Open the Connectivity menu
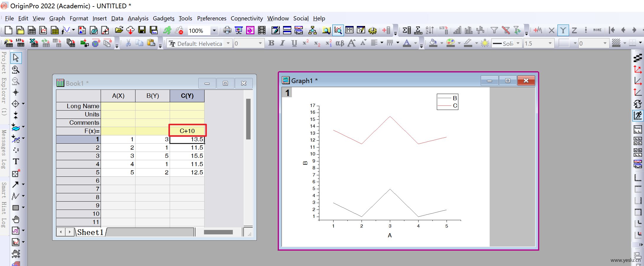The width and height of the screenshot is (644, 266). 247,18
